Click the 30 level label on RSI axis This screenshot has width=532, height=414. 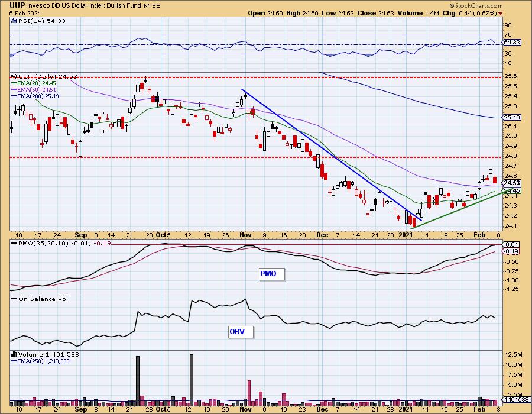508,54
